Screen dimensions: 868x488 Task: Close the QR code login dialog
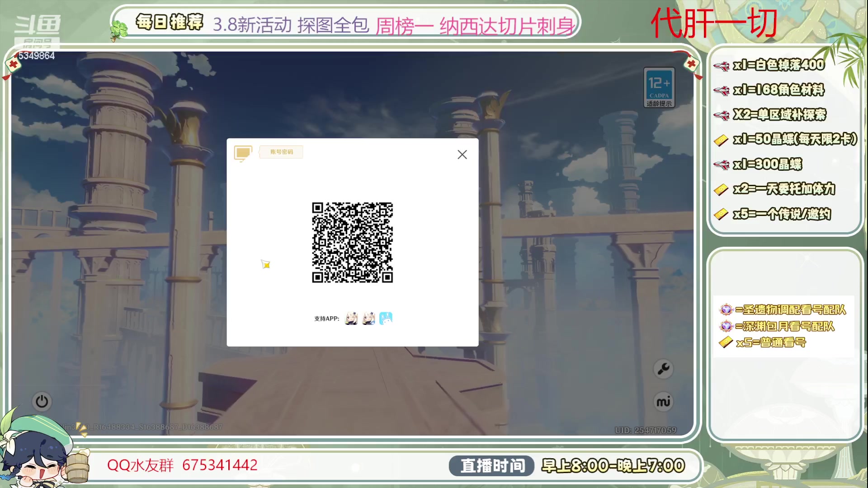pyautogui.click(x=462, y=155)
